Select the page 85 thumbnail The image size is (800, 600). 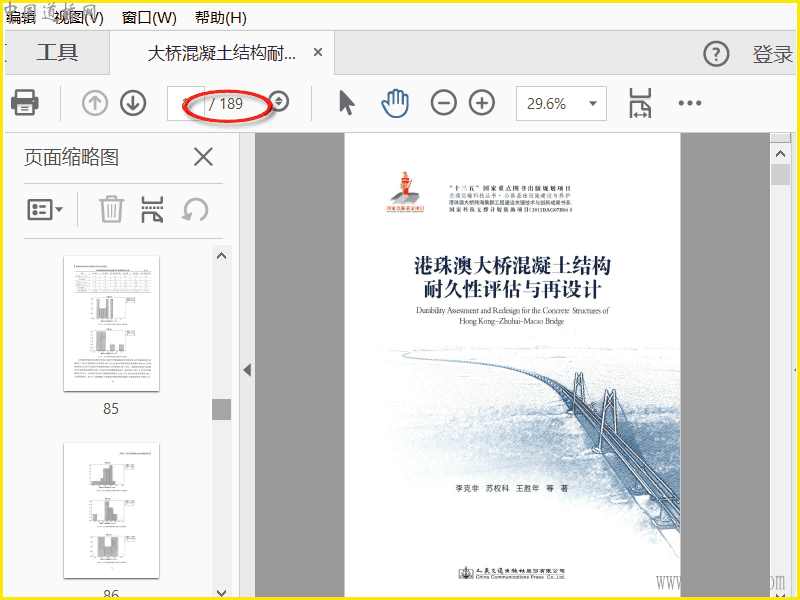[x=111, y=323]
